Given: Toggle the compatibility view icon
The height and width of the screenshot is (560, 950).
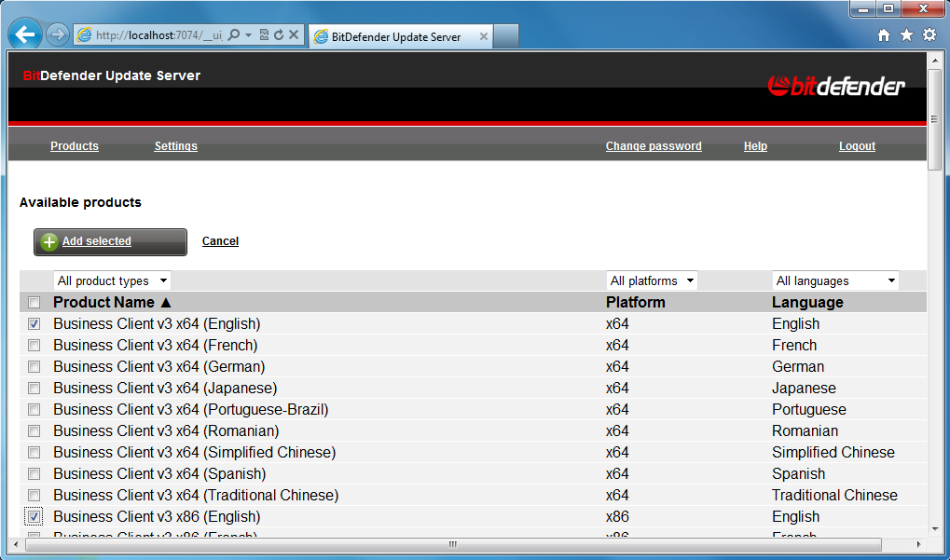Looking at the screenshot, I should click(264, 35).
